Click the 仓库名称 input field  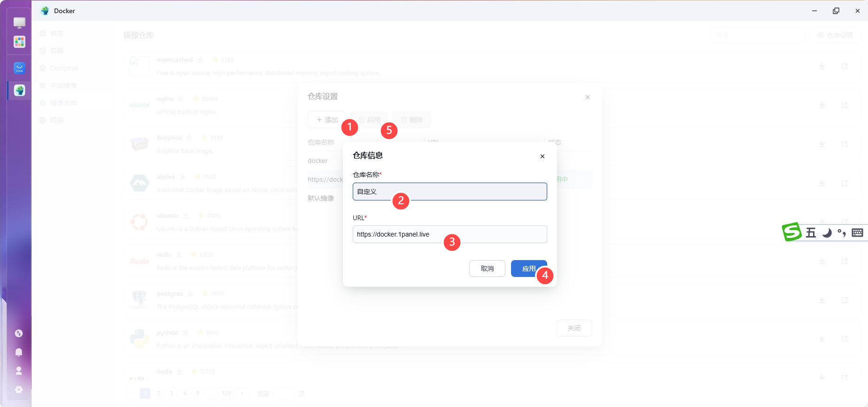click(x=450, y=192)
